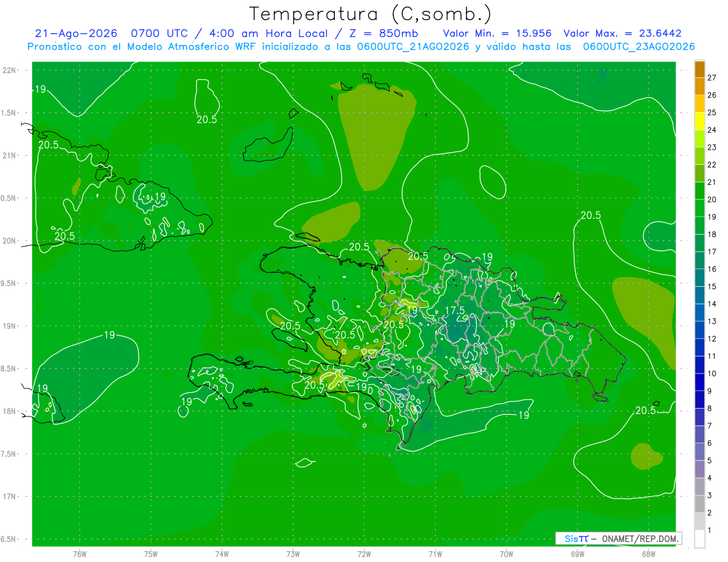Click the "76W" longitude axis label
Image resolution: width=728 pixels, height=562 pixels.
coord(79,554)
